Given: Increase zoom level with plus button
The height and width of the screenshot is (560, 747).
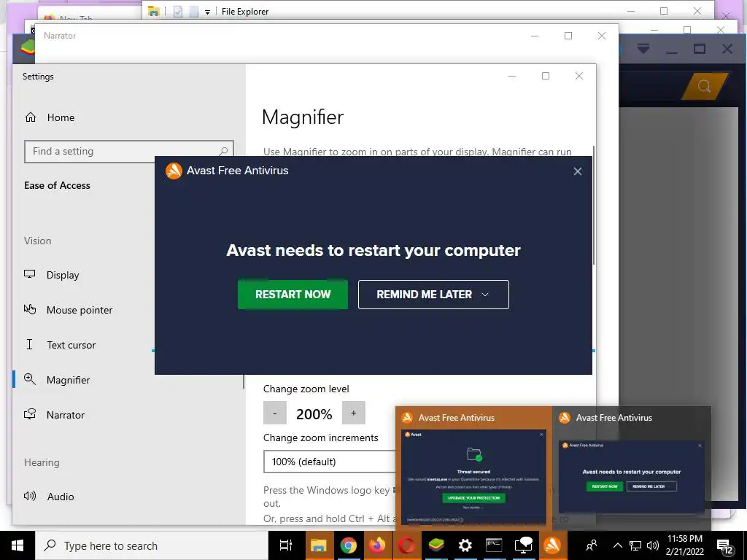Looking at the screenshot, I should 354,413.
